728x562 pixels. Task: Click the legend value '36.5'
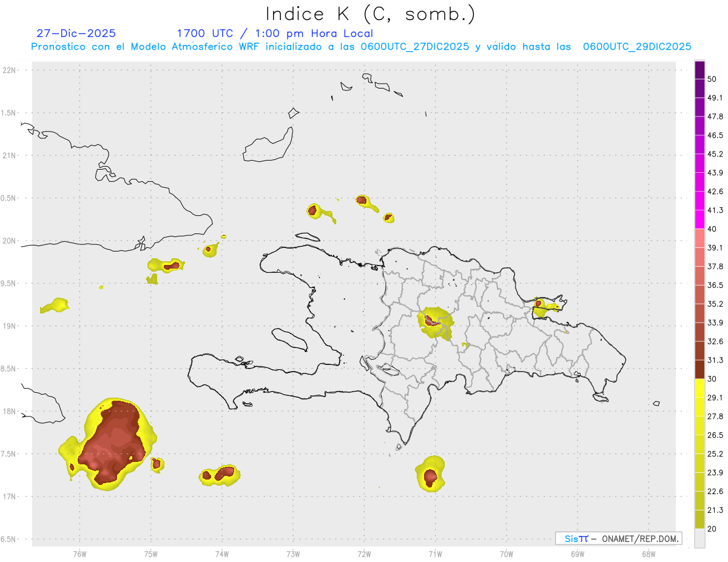[715, 285]
